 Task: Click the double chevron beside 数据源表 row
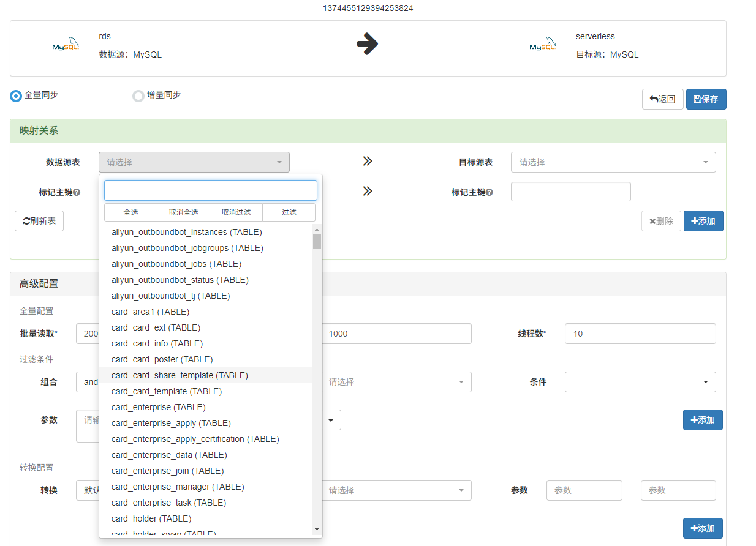pyautogui.click(x=368, y=160)
